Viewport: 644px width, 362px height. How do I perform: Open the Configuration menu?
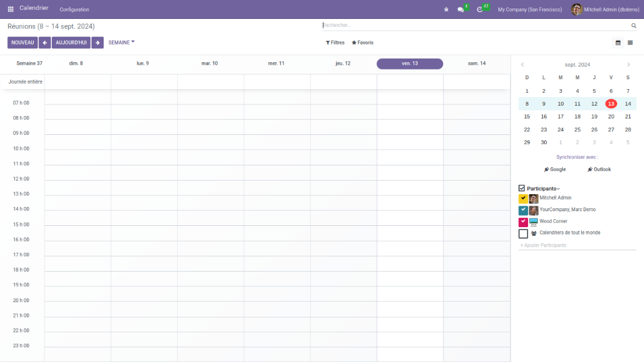coord(74,10)
